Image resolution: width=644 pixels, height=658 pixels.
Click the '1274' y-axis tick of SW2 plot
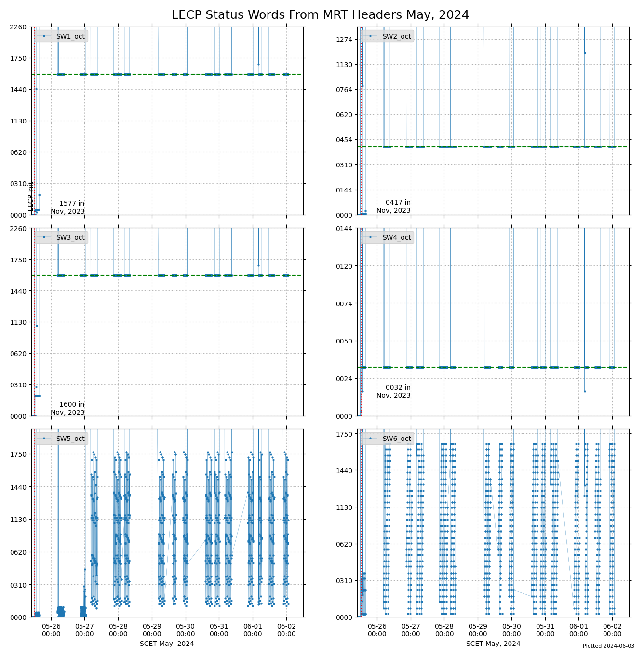(x=345, y=39)
